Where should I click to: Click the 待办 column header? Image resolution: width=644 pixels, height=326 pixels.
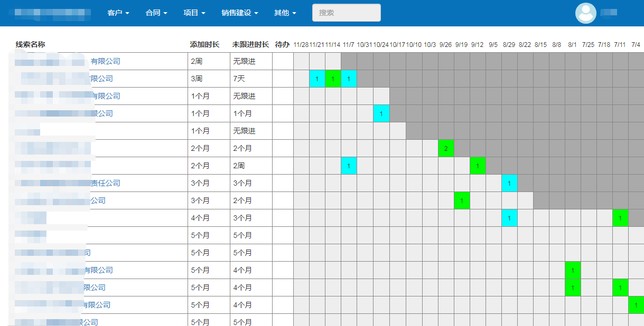[282, 45]
